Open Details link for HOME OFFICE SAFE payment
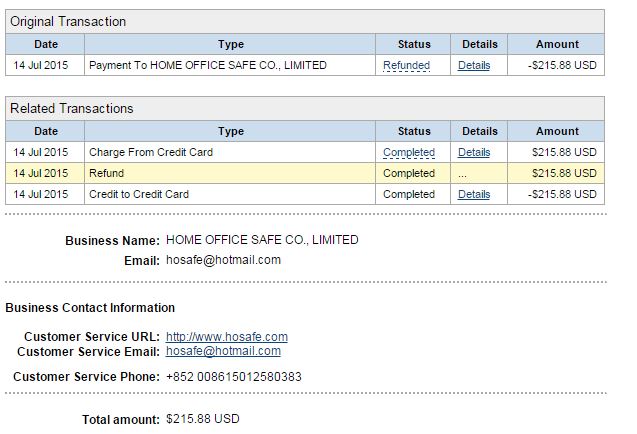Image resolution: width=637 pixels, height=434 pixels. [474, 66]
